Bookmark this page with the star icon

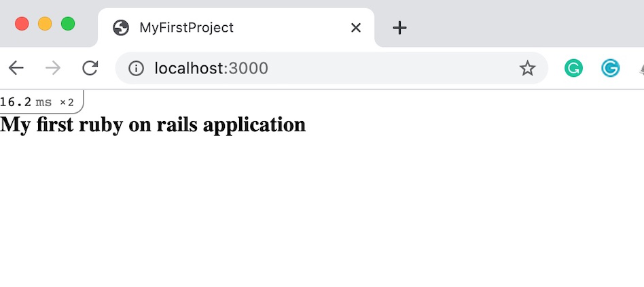(x=527, y=68)
